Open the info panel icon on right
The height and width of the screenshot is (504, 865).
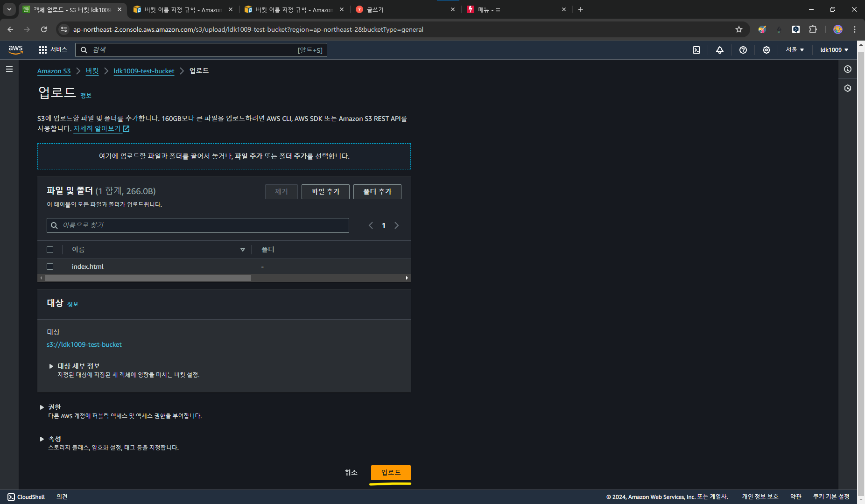(x=848, y=69)
